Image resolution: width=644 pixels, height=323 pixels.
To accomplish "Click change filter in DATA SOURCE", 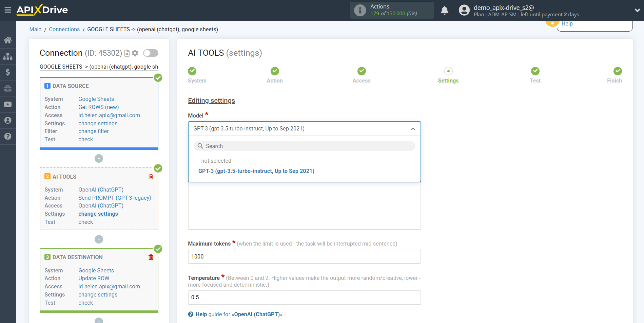I will coord(94,131).
